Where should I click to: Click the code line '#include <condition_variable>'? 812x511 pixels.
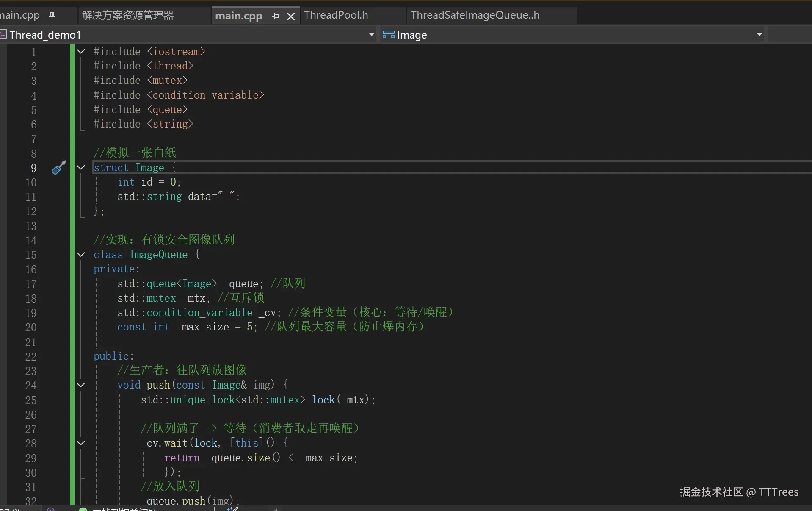pyautogui.click(x=179, y=95)
